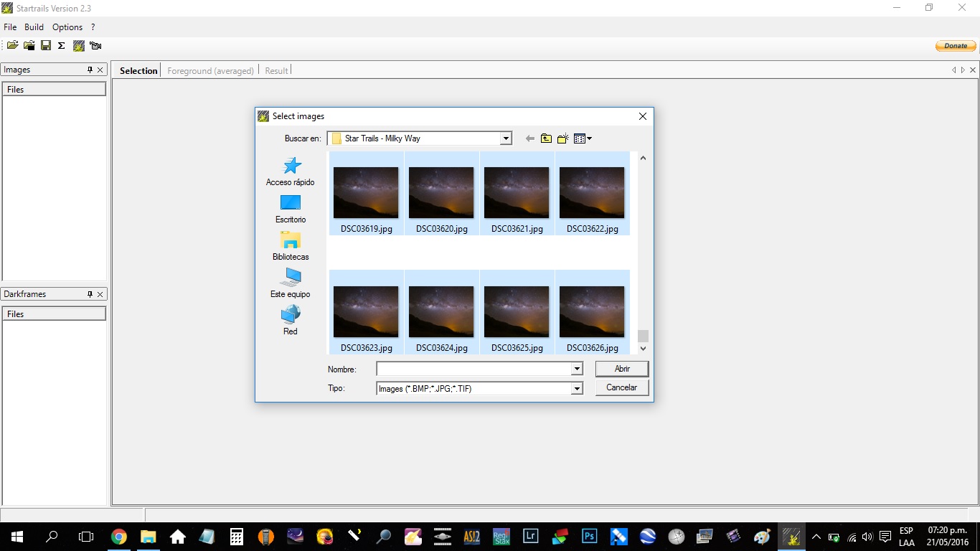980x551 pixels.
Task: Open Escritorio in the dialog sidebar
Action: point(291,209)
